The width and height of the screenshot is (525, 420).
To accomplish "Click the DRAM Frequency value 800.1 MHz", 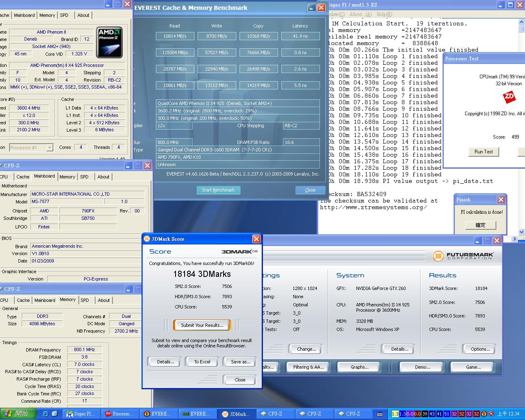I will (84, 350).
